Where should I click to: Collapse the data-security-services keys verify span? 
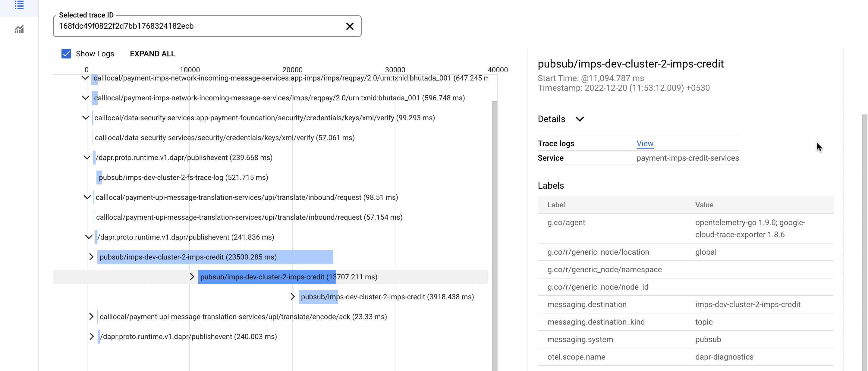86,118
